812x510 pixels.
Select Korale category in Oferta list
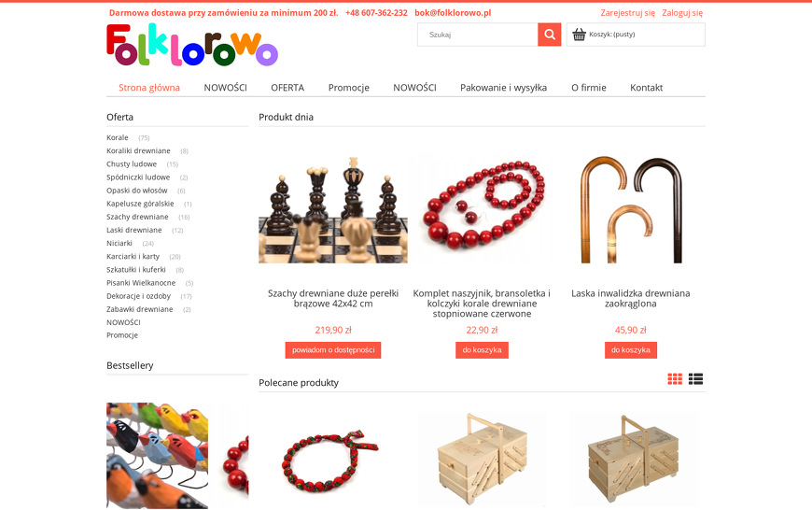point(118,138)
